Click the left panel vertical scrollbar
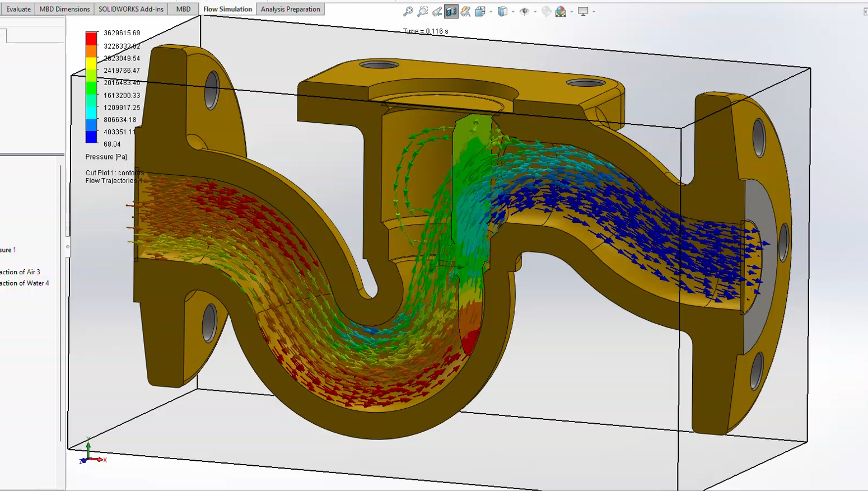 point(61,302)
